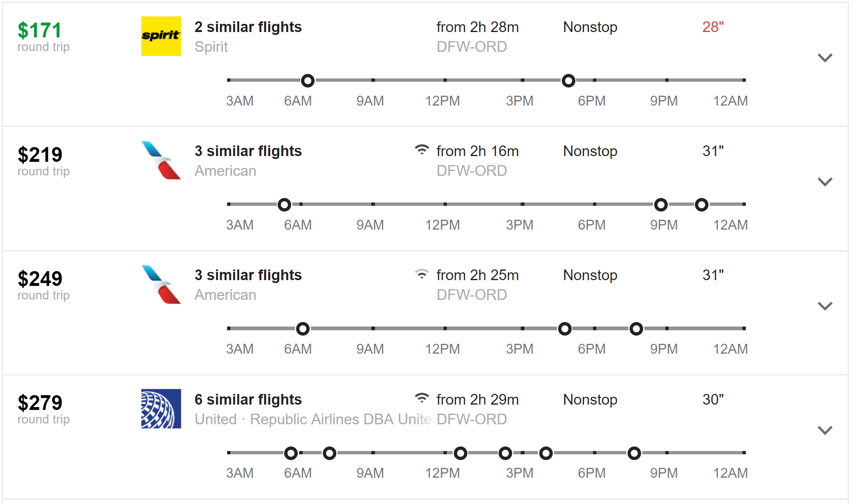Select Spirit's 6AM departure marker
The width and height of the screenshot is (853, 504).
[x=308, y=81]
